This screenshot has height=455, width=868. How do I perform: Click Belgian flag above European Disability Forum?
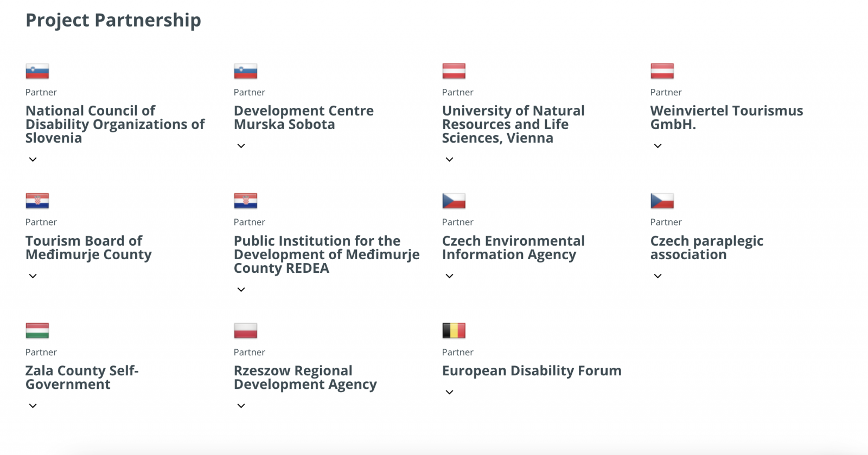[x=454, y=331]
